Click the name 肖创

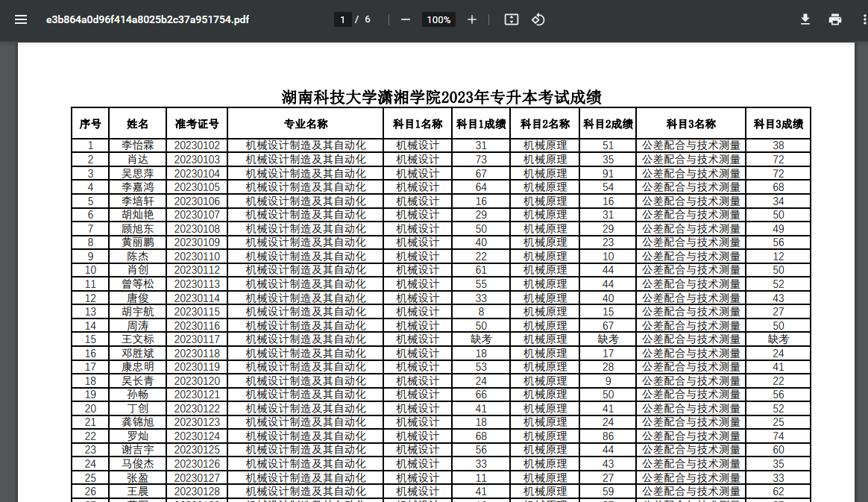(x=138, y=270)
